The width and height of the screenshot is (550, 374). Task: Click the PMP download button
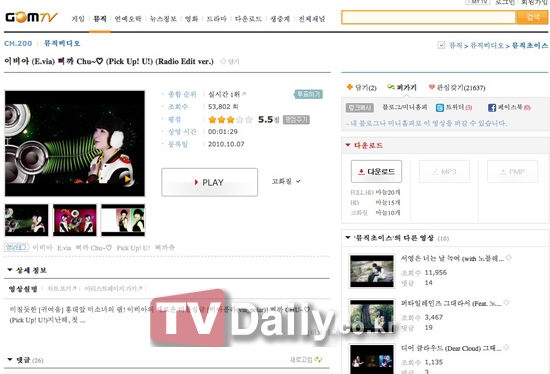[x=512, y=172]
